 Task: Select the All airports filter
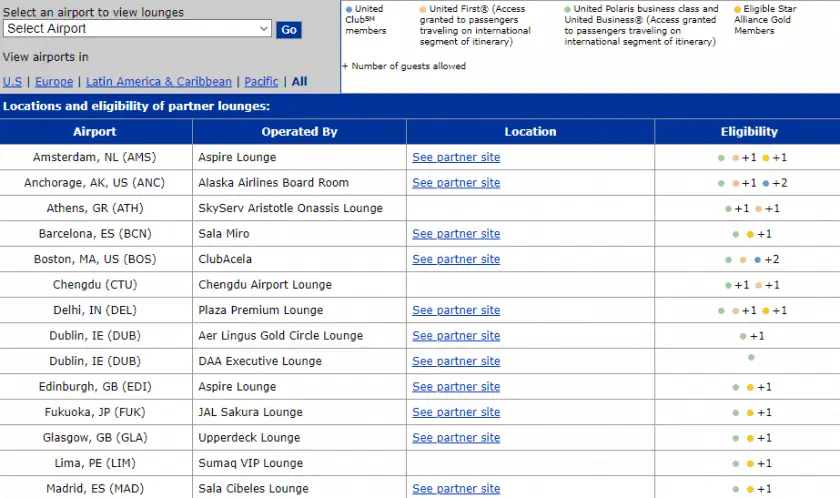(x=299, y=82)
